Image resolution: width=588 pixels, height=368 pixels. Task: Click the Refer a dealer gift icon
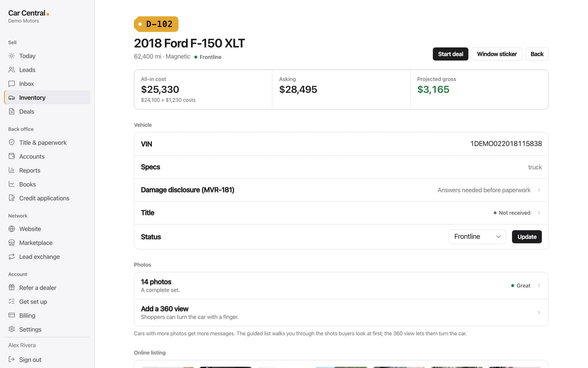[12, 288]
